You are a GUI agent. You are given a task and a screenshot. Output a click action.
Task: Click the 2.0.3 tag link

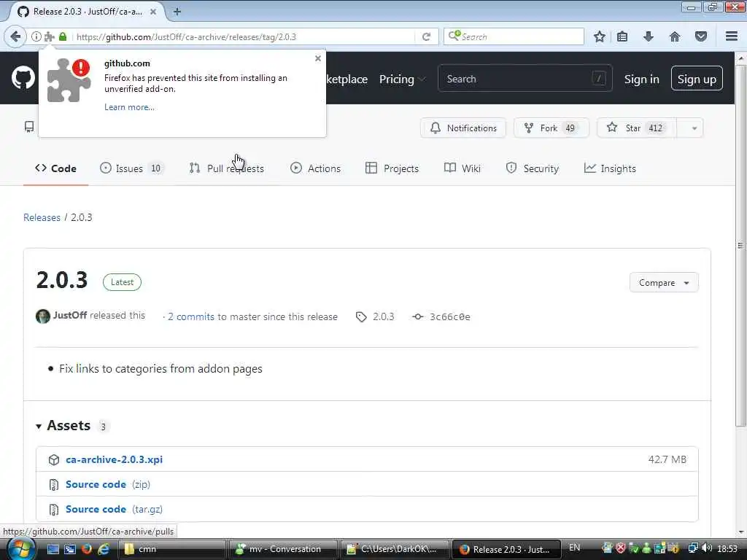tap(384, 316)
